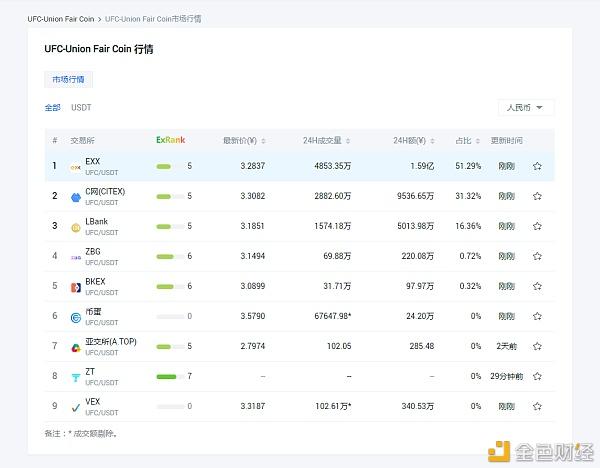This screenshot has width=600, height=468.
Task: Click the 交易所 column header
Action: coord(82,141)
